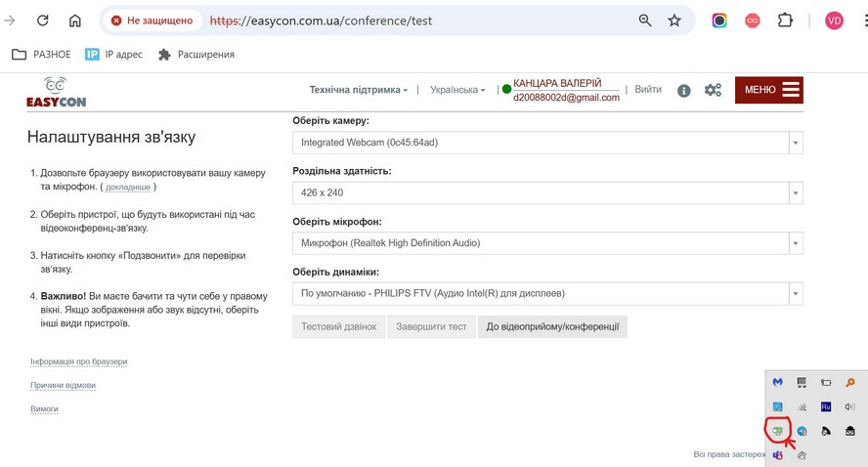
Task: Expand the resolution dropdown showing 426 x 240
Action: click(x=547, y=193)
